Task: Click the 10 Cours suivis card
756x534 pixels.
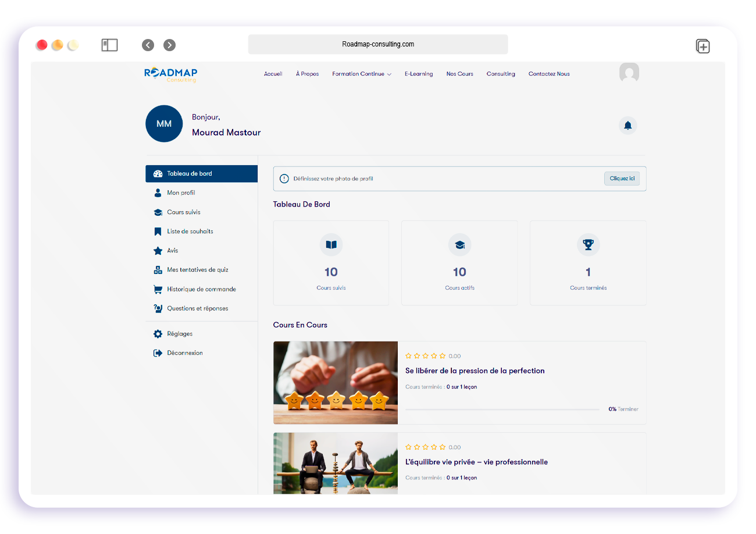Action: pos(331,263)
